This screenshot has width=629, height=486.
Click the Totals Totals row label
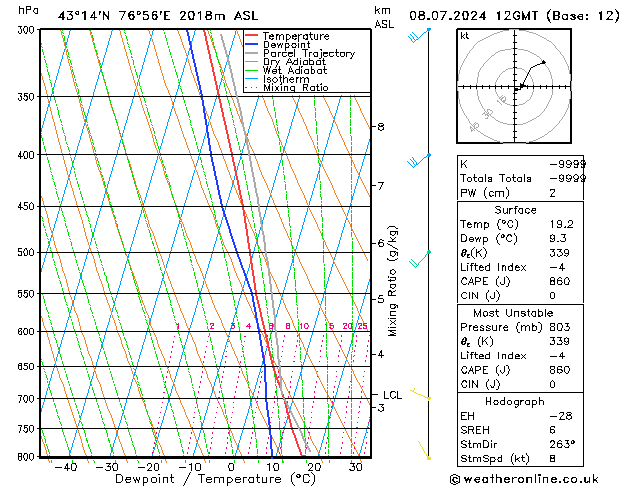[495, 178]
